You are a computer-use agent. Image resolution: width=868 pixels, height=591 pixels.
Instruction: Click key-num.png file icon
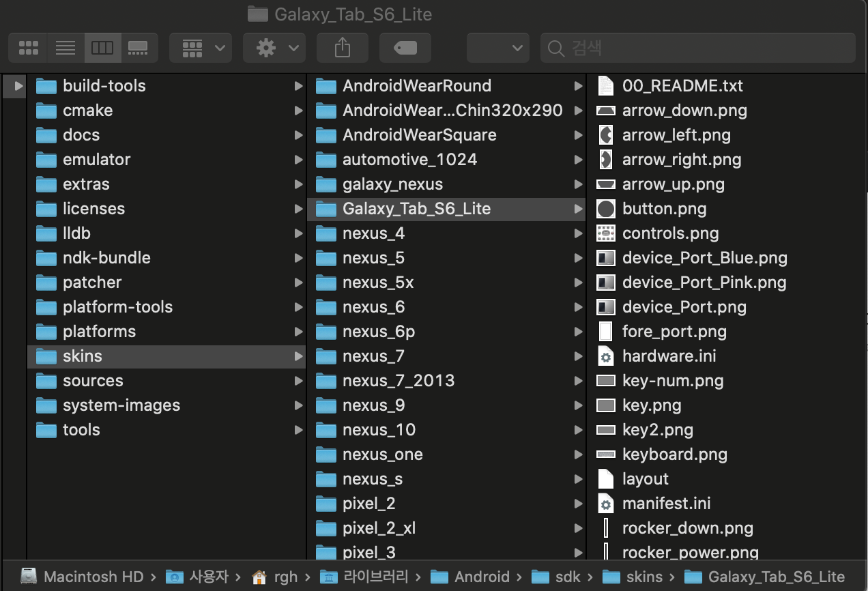pos(606,381)
